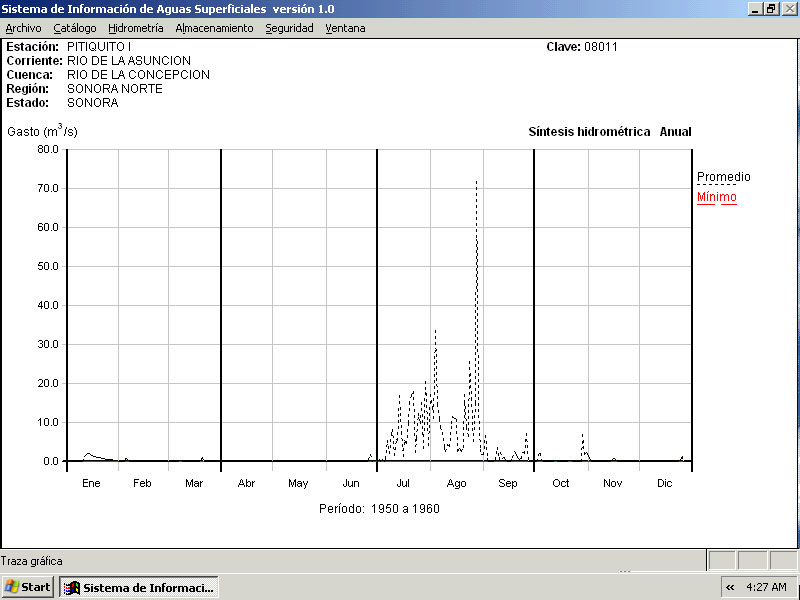The width and height of the screenshot is (800, 600).
Task: Open the Archivo menu
Action: pyautogui.click(x=23, y=28)
